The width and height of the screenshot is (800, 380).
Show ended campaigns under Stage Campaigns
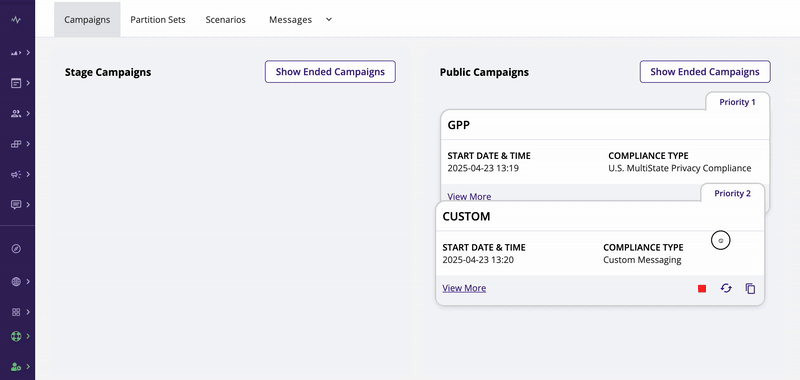click(x=330, y=72)
